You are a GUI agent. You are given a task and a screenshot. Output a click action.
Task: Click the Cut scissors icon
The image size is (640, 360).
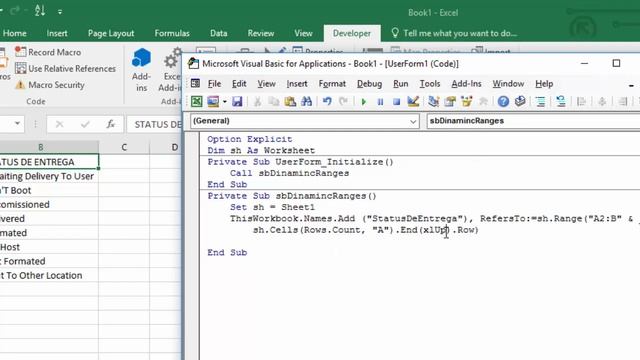click(x=257, y=101)
